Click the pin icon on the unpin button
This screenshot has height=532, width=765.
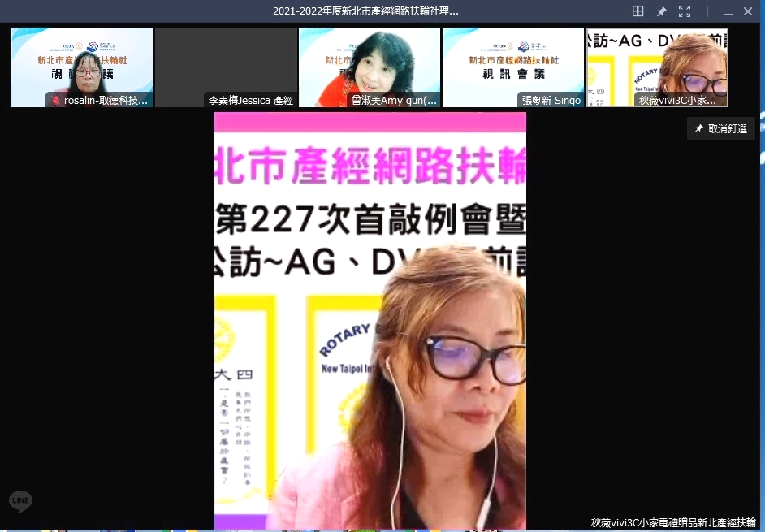[x=699, y=129]
